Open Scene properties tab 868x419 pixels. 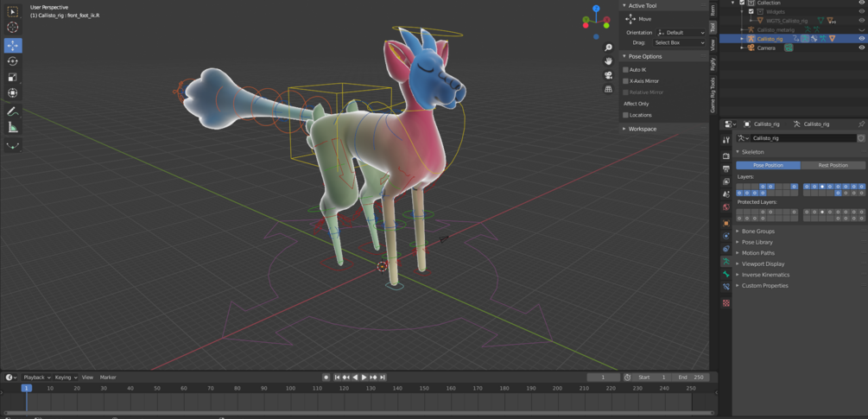coord(726,194)
